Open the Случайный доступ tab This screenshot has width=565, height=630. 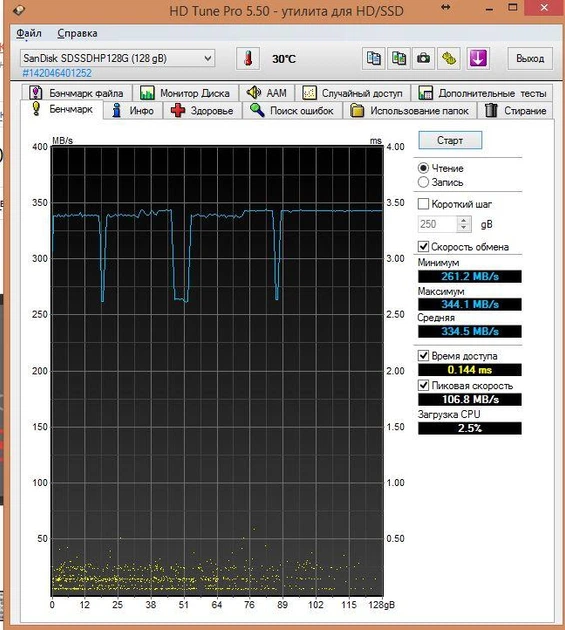tap(353, 93)
